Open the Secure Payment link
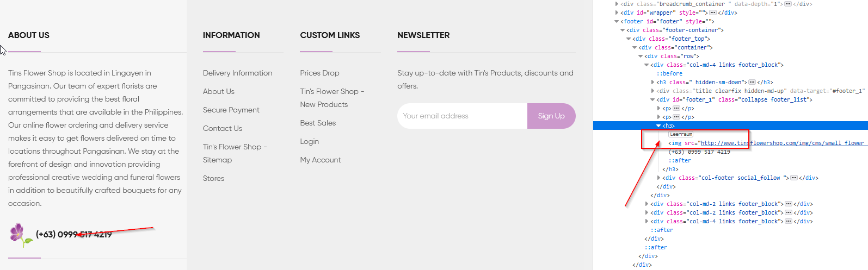Screen dimensions: 868x270 pyautogui.click(x=231, y=110)
